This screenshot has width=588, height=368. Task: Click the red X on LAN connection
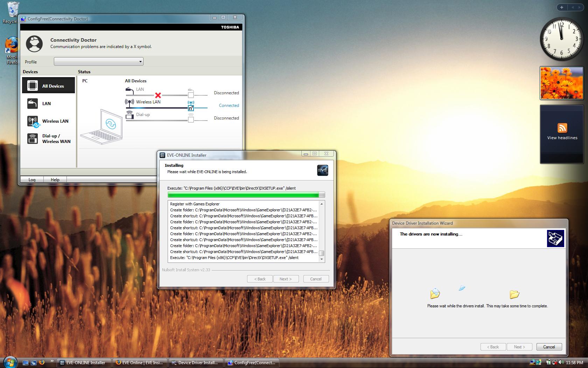158,95
